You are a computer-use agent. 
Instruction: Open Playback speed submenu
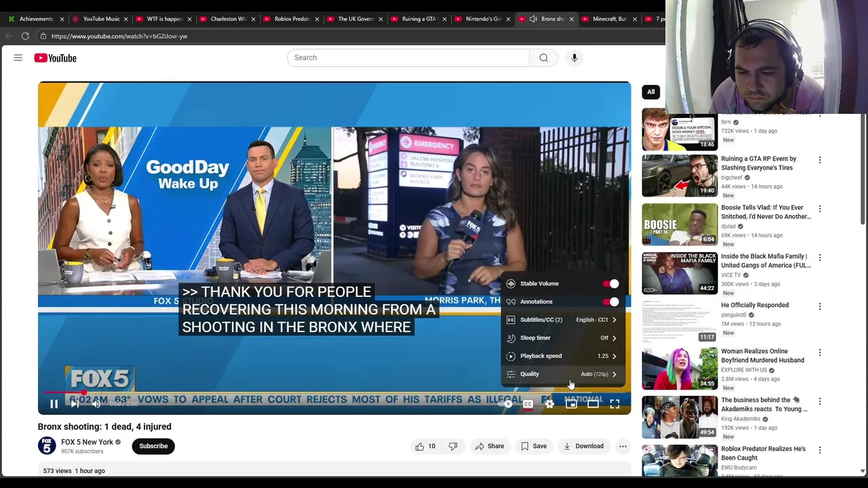click(562, 356)
